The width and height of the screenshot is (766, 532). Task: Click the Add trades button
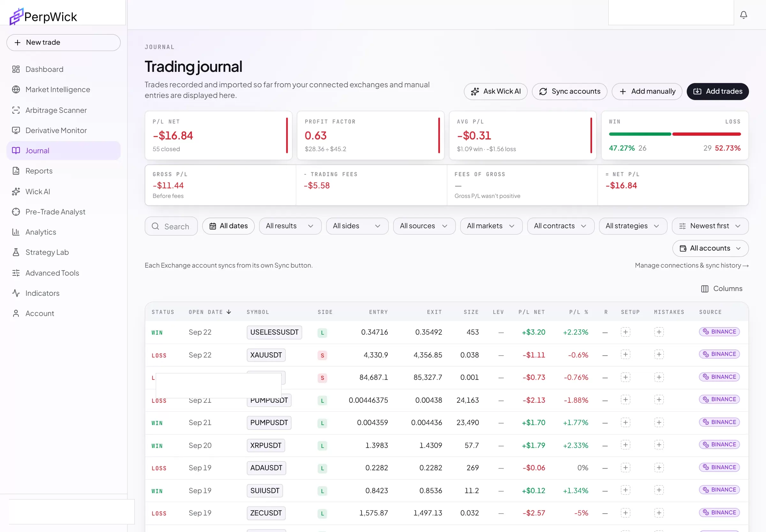pos(717,91)
